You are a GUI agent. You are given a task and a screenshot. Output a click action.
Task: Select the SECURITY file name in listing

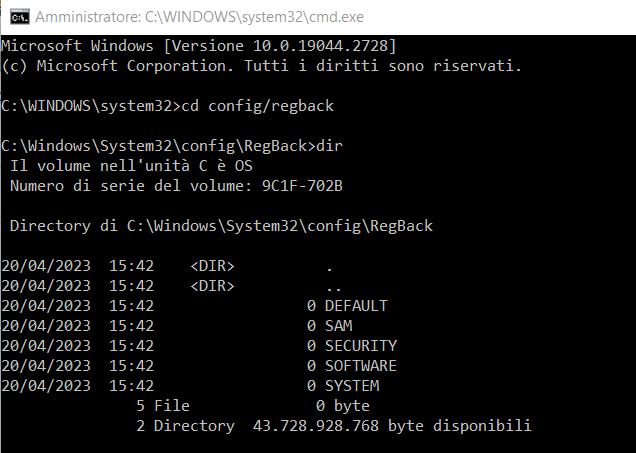tap(361, 346)
